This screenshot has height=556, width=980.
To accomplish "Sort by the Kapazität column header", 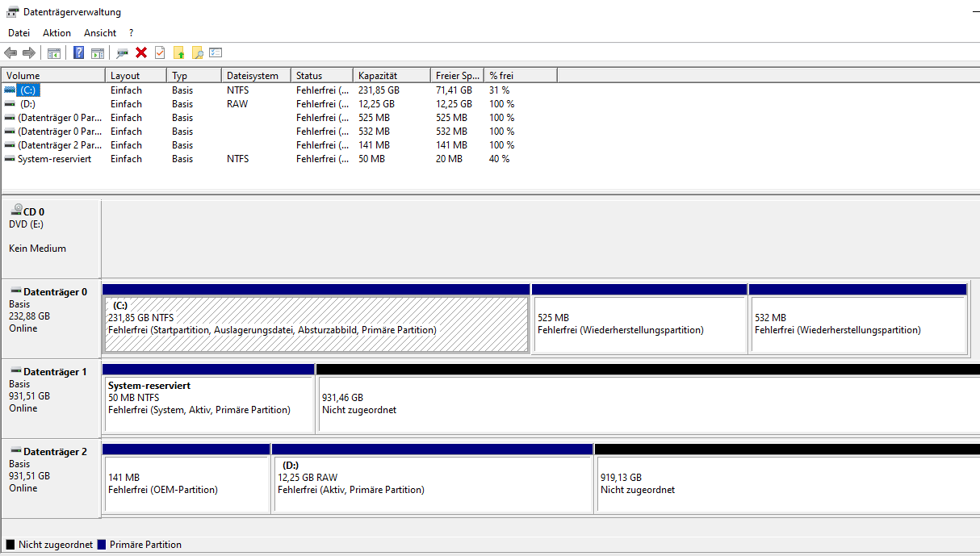I will [x=392, y=75].
